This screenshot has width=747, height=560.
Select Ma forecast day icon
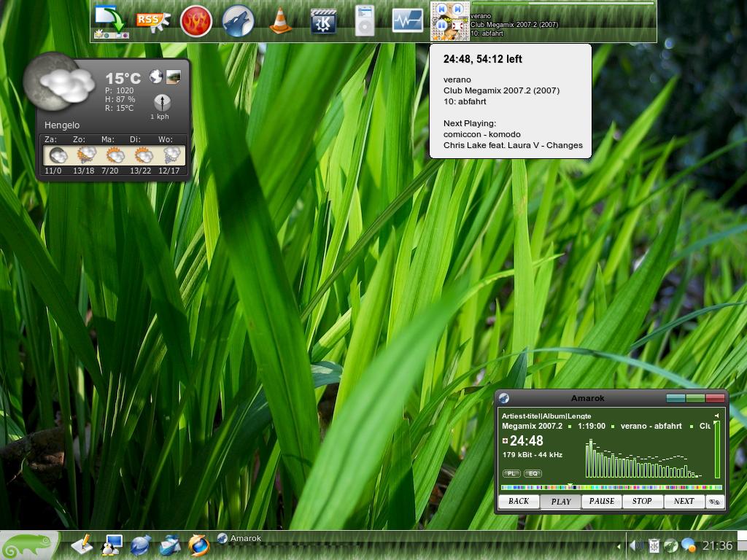click(115, 155)
